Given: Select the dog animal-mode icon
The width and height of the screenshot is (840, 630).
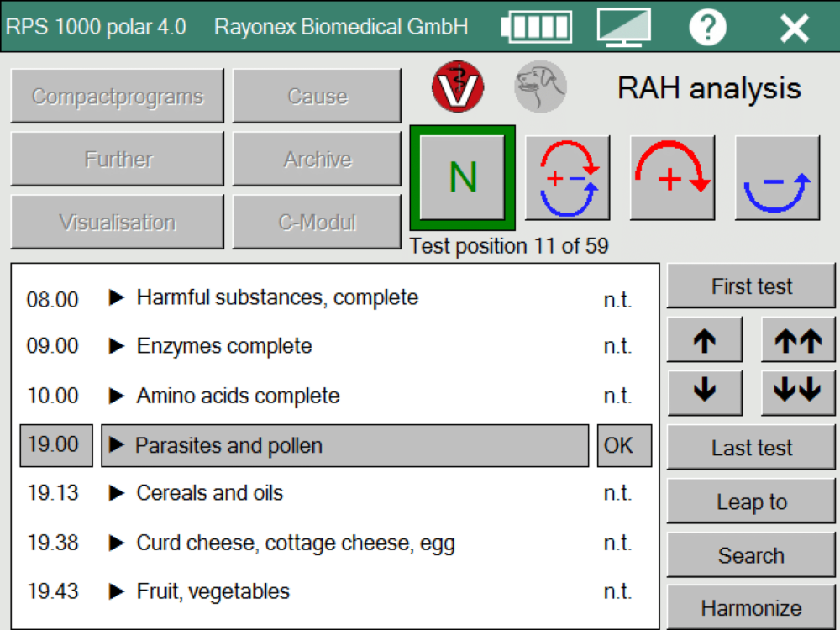Looking at the screenshot, I should [540, 86].
